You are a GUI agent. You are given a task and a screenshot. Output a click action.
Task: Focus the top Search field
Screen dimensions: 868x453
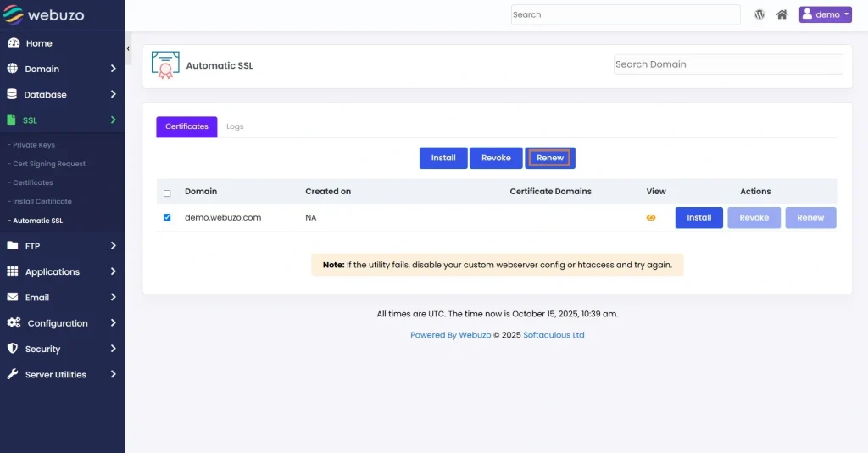(626, 15)
